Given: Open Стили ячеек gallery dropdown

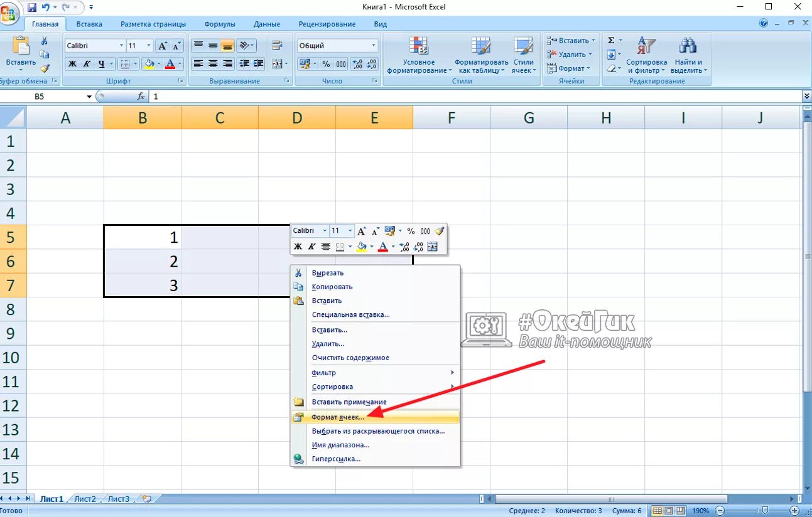Looking at the screenshot, I should (x=523, y=55).
